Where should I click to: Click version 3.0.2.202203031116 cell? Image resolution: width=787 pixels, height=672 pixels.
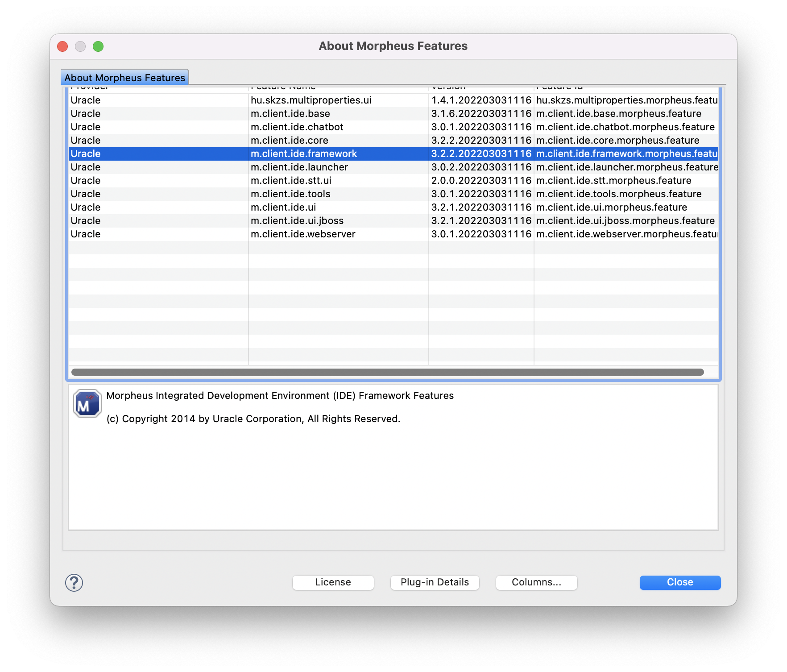point(481,167)
